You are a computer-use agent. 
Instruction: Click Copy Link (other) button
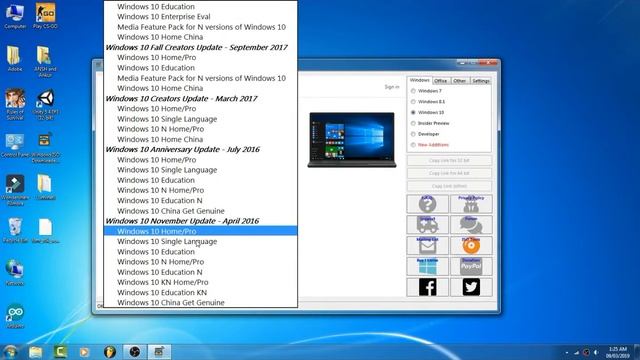449,186
